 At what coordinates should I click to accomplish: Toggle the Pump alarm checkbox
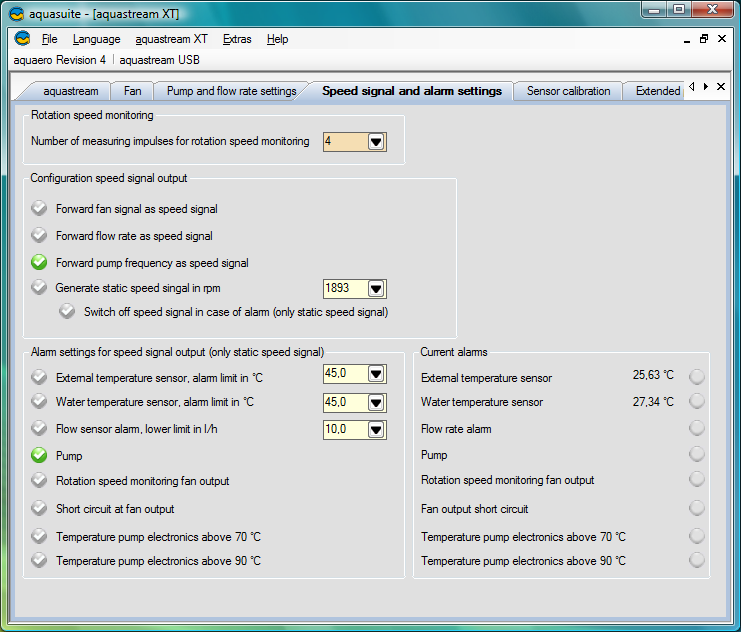(39, 455)
